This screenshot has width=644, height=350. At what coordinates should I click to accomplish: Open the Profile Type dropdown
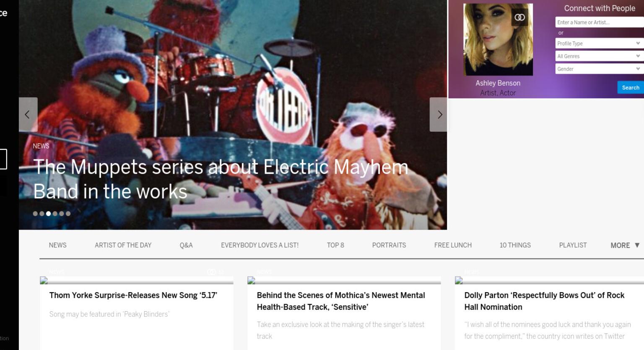coord(600,43)
